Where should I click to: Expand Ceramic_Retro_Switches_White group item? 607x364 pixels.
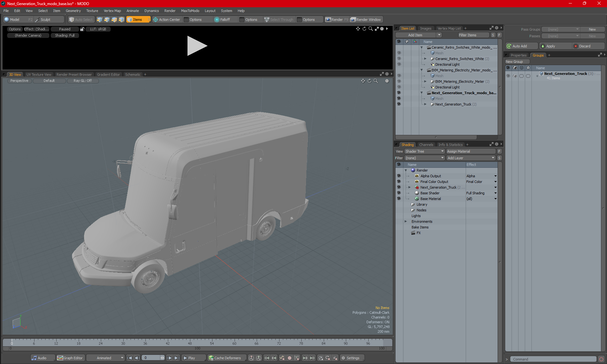(x=425, y=59)
